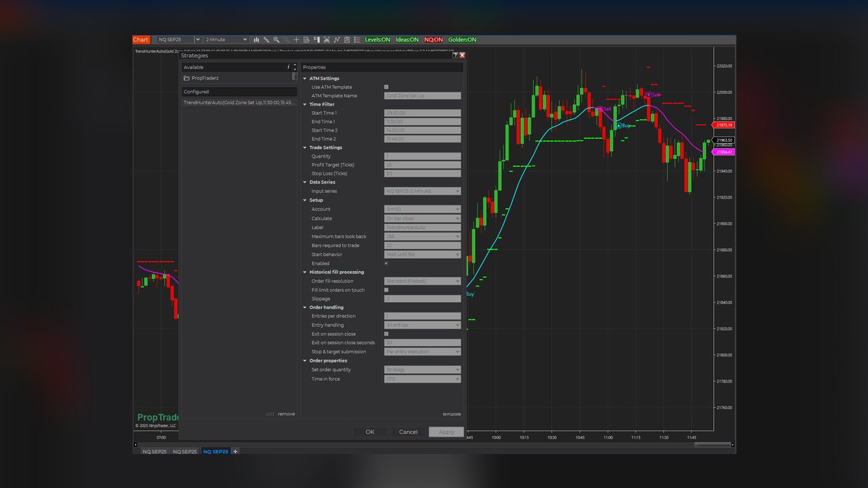
Task: Click the Buy marker on the chart
Action: (x=623, y=126)
